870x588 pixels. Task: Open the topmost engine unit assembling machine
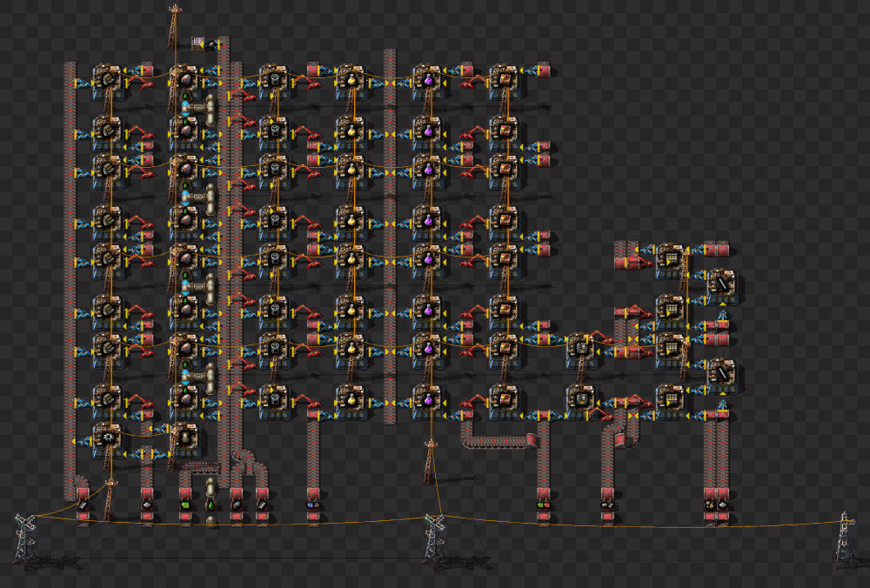(107, 81)
